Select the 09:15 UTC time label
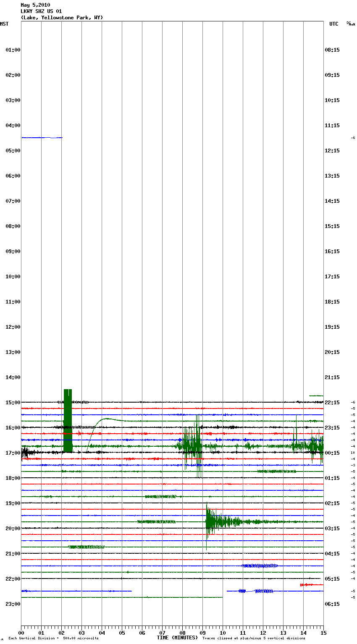This screenshot has width=357, height=644. pos(332,75)
